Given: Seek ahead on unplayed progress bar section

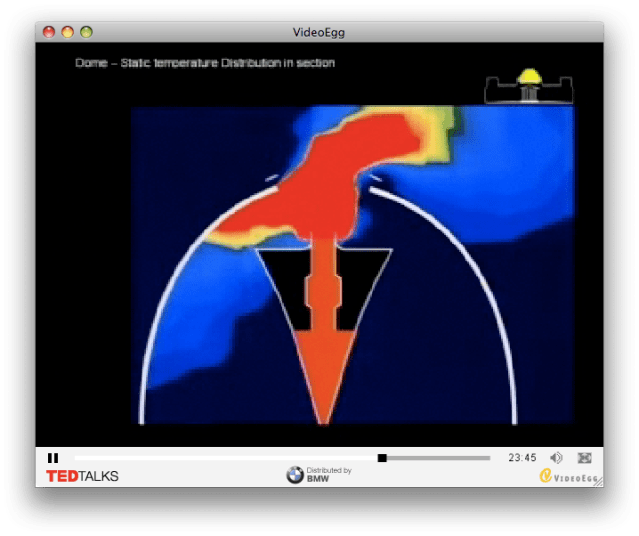Looking at the screenshot, I should point(438,458).
